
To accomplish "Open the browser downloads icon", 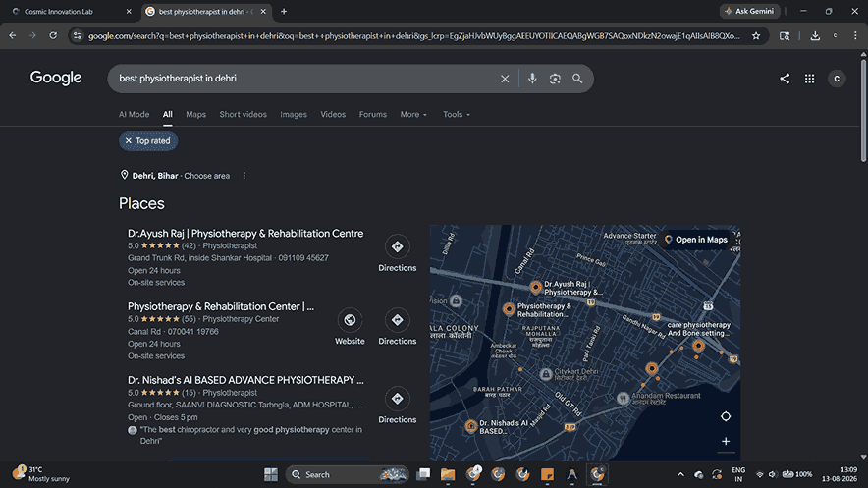I will [815, 36].
